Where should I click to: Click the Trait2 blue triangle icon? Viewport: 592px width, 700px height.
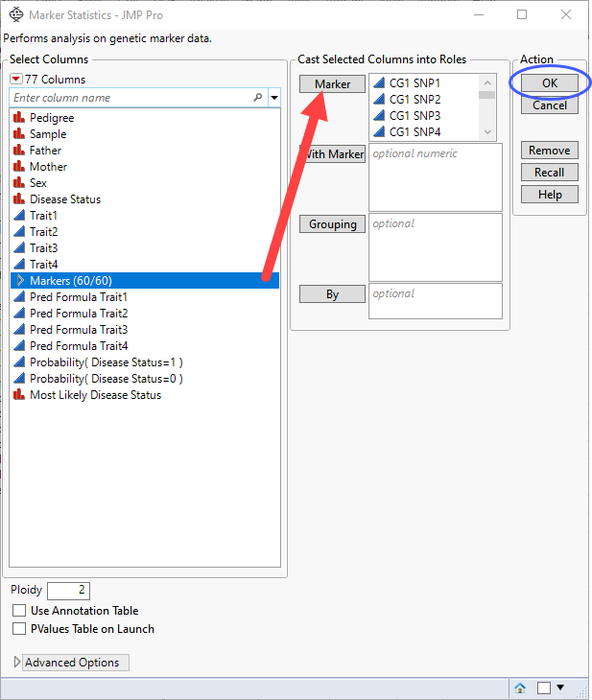click(x=19, y=231)
